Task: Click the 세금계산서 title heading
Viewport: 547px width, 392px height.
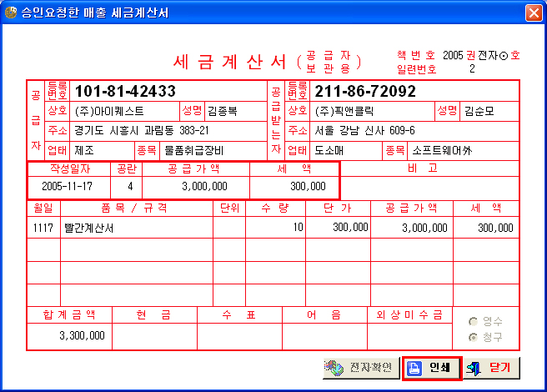Action: (230, 62)
